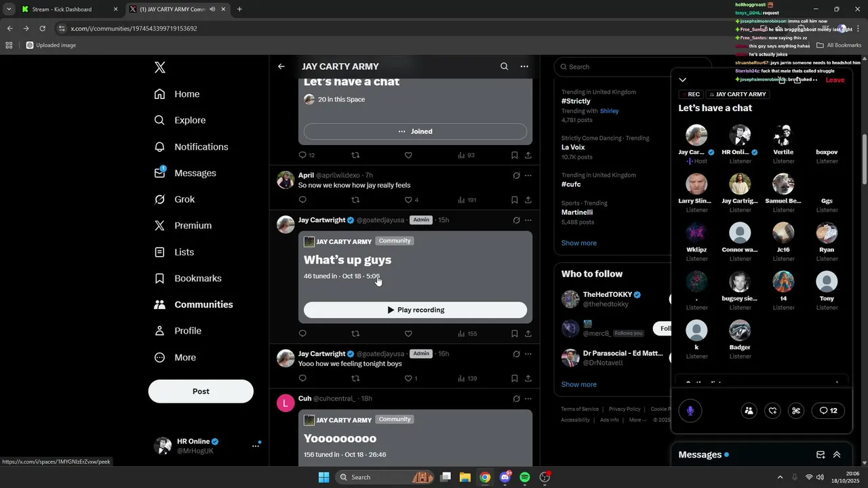Open Windows Start menu
The image size is (868, 488).
pyautogui.click(x=323, y=477)
